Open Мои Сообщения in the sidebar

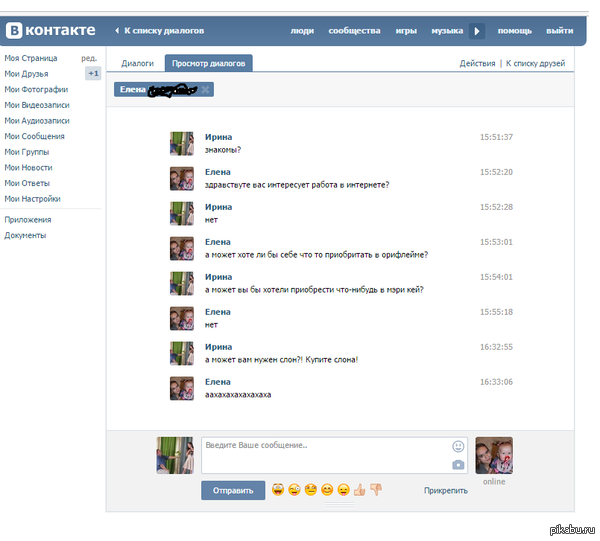coord(34,136)
